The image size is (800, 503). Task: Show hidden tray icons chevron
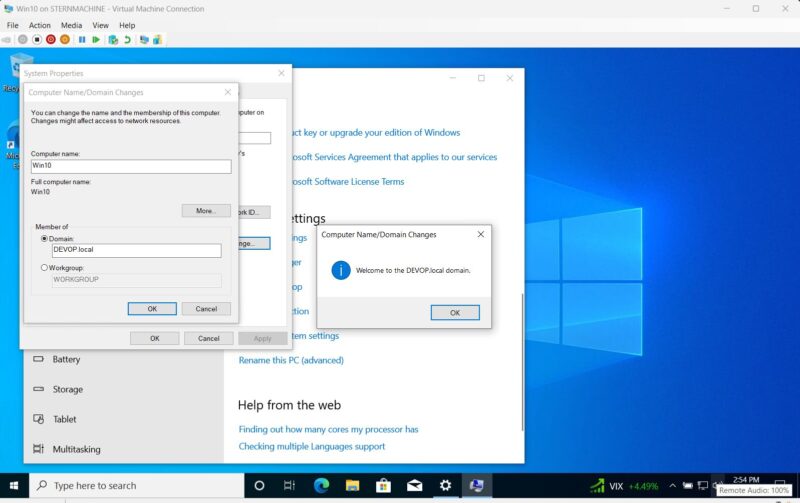[x=672, y=486]
